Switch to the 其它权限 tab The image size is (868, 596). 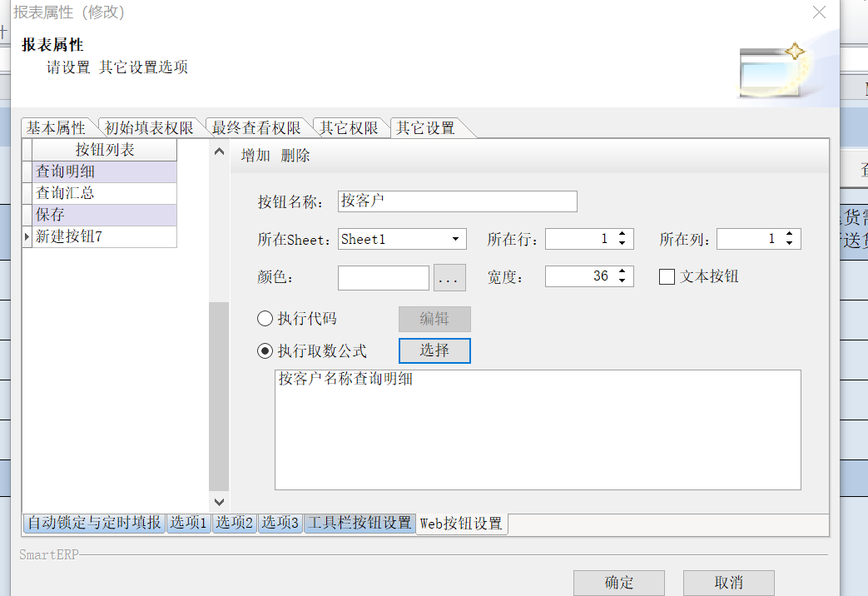349,128
